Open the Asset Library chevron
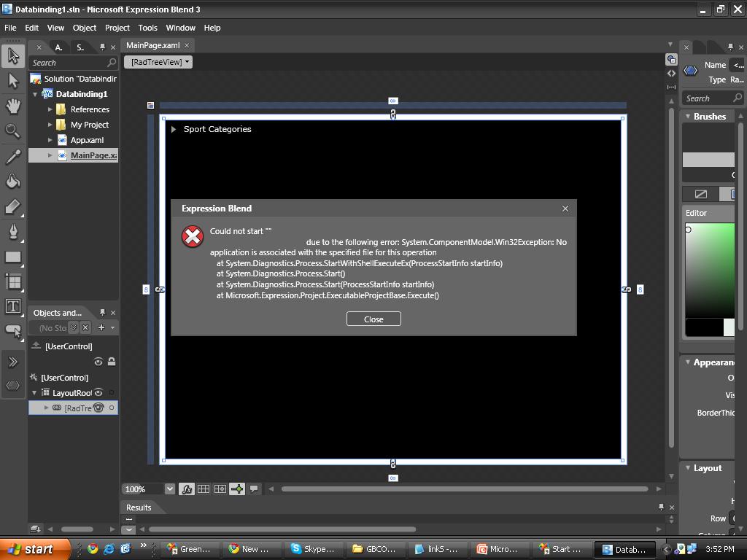The width and height of the screenshot is (747, 560). point(13,362)
